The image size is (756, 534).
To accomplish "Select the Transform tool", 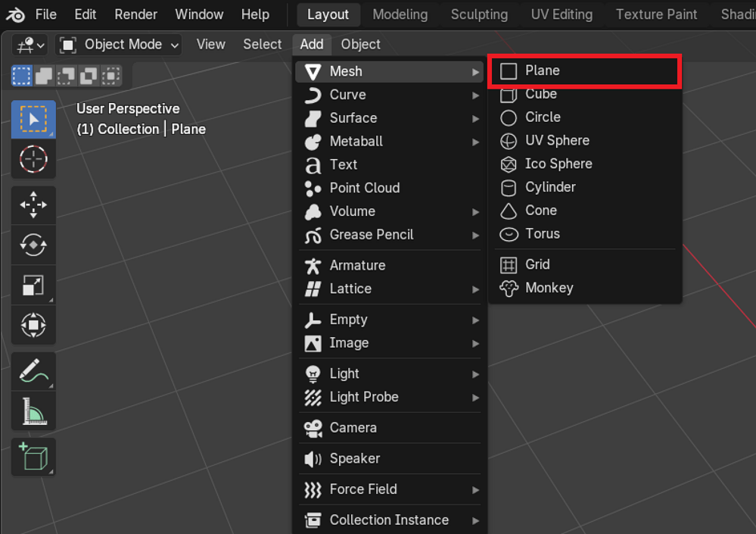I will point(33,325).
